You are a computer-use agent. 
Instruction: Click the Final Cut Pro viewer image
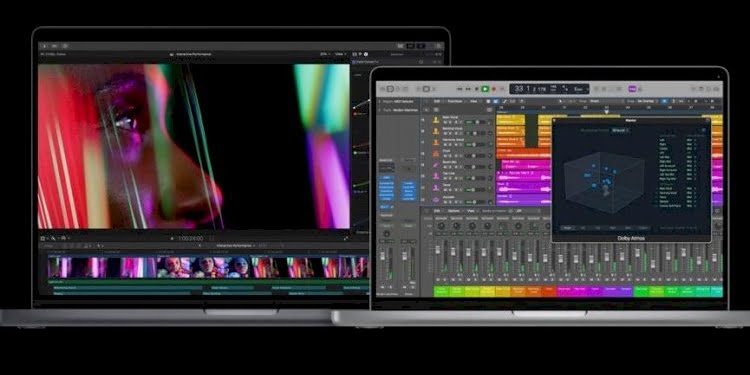194,146
